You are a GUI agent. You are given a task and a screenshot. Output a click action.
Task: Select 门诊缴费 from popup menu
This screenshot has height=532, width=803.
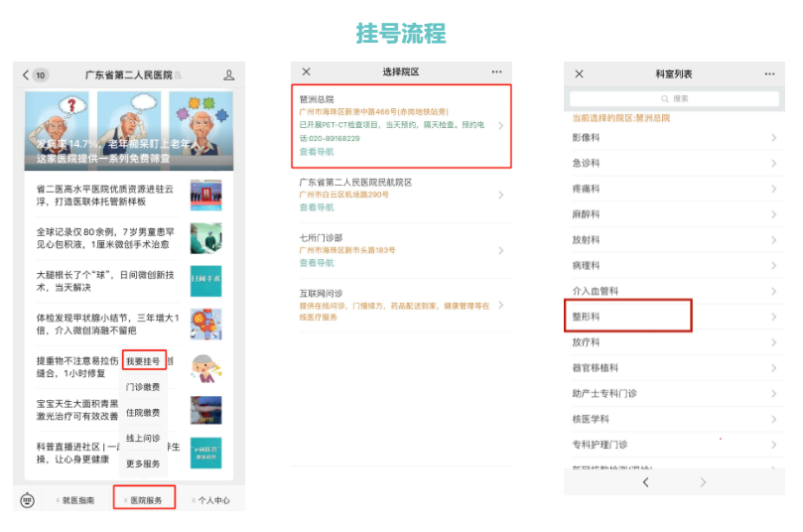[x=143, y=386]
